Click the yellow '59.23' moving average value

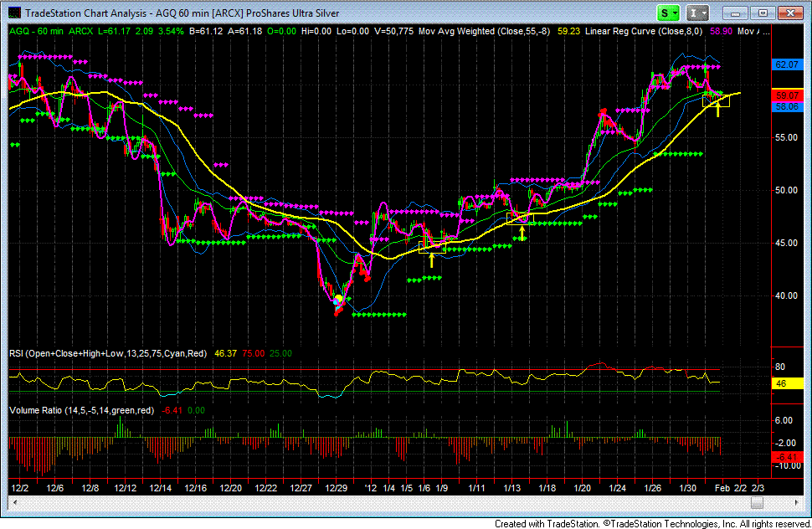568,31
